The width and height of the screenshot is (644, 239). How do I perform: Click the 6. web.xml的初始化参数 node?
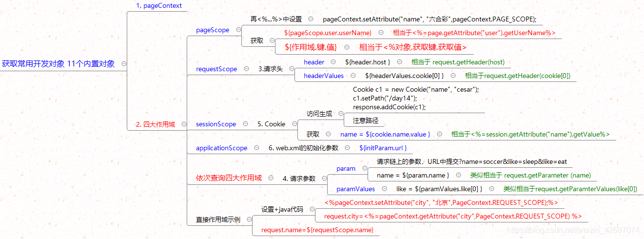(x=303, y=148)
